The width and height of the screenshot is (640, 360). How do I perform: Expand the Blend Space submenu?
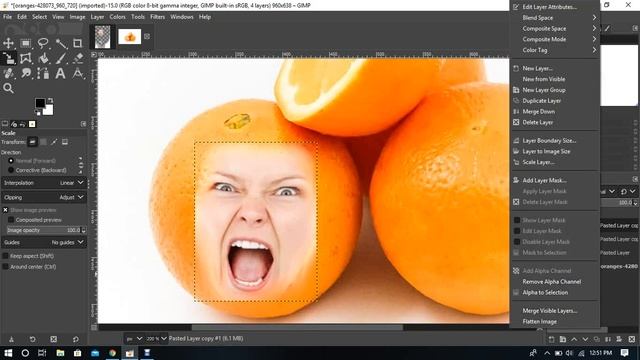pos(555,18)
